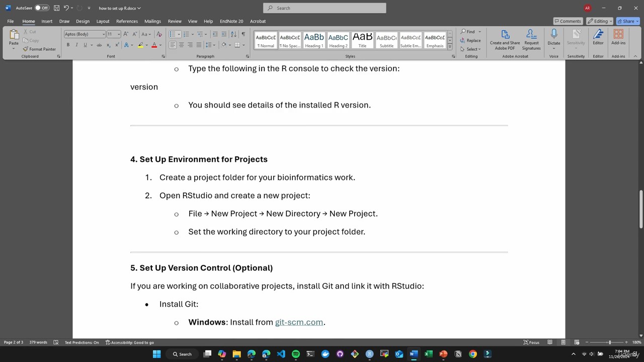
Task: Center align the paragraph
Action: point(181,45)
